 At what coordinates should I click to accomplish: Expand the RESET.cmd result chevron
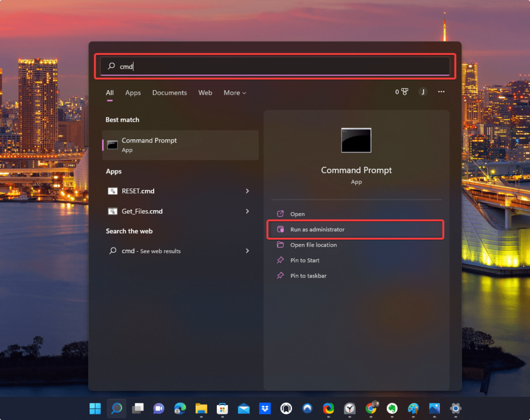(247, 191)
